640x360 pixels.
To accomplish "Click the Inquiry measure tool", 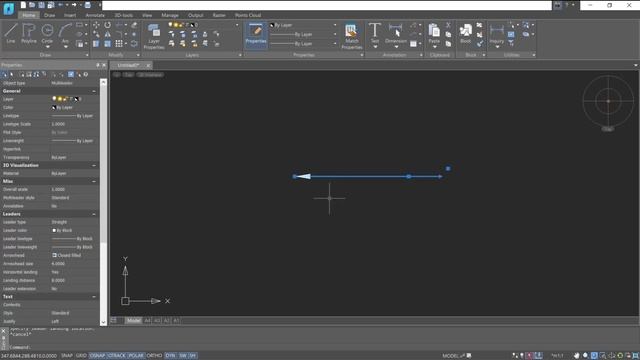I will pos(496,33).
